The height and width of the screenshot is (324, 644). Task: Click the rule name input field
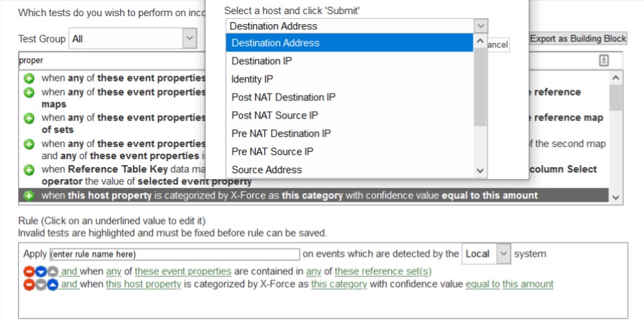(x=174, y=255)
